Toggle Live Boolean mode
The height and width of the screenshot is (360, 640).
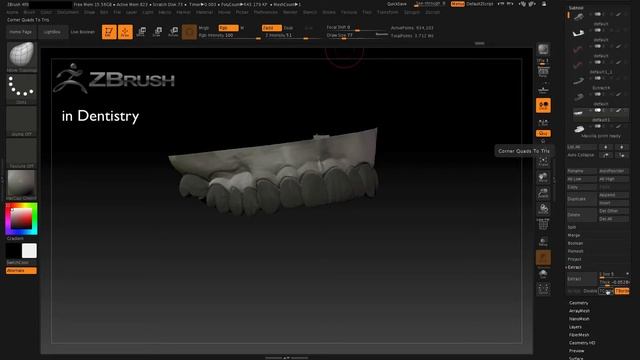82,32
